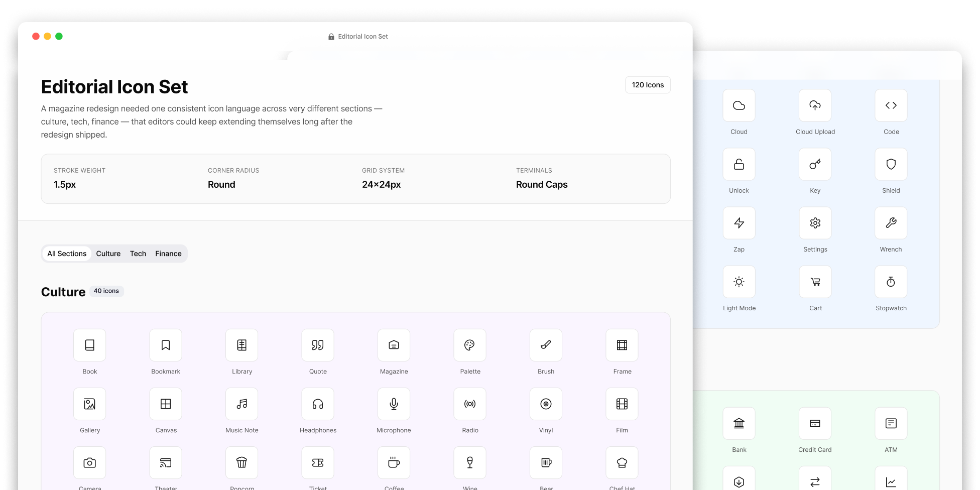This screenshot has width=980, height=490.
Task: Open the Vinyl icon tile
Action: coord(546,404)
